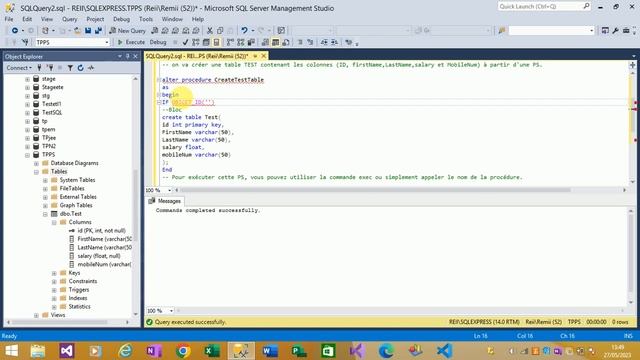This screenshot has height=360, width=640.
Task: Open the Query menu
Action: (69, 19)
